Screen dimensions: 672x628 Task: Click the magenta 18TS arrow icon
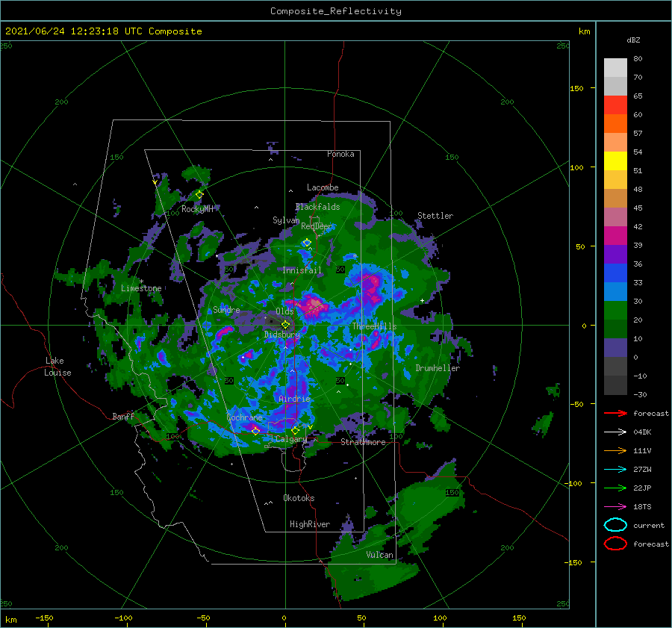click(615, 507)
